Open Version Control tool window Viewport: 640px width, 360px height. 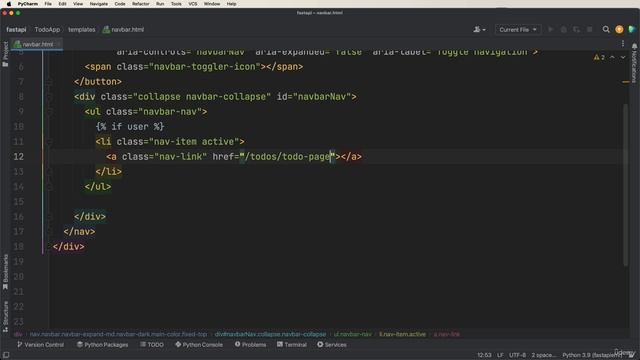[x=40, y=345]
